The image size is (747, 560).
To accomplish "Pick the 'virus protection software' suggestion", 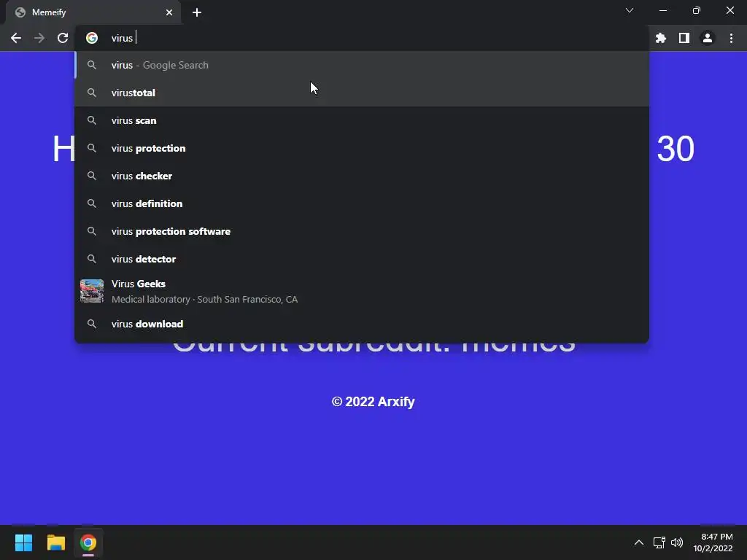I will (362, 231).
